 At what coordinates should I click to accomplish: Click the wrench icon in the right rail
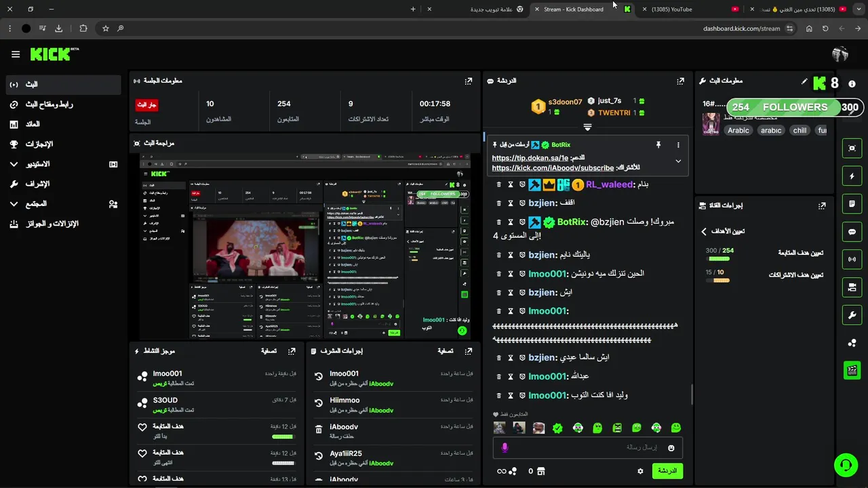click(x=852, y=315)
